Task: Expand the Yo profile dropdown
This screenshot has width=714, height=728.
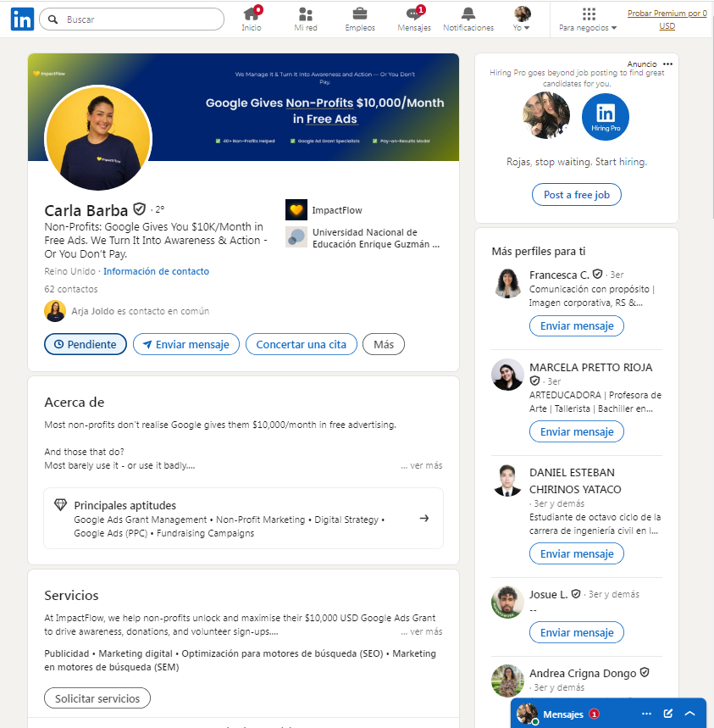Action: click(522, 19)
